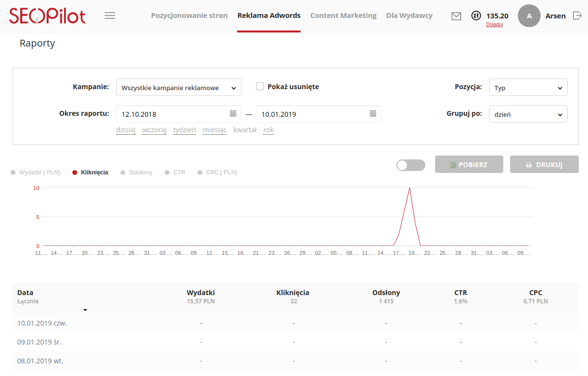
Task: Enable the Pokaż usunięte checkbox
Action: click(260, 87)
